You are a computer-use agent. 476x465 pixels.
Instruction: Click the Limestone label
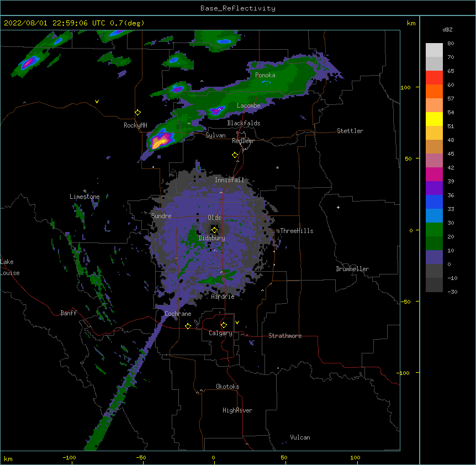[x=84, y=197]
